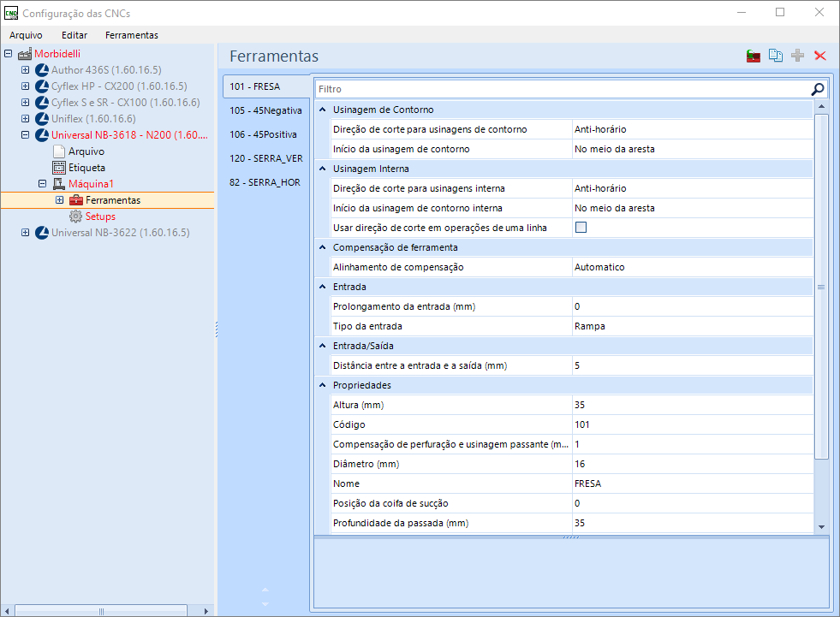Image resolution: width=840 pixels, height=617 pixels.
Task: Click the Setups gear icon
Action: 76,217
